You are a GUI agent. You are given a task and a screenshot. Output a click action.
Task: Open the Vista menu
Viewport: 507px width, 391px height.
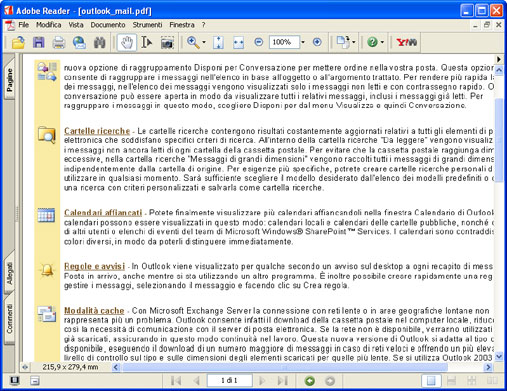click(x=76, y=25)
